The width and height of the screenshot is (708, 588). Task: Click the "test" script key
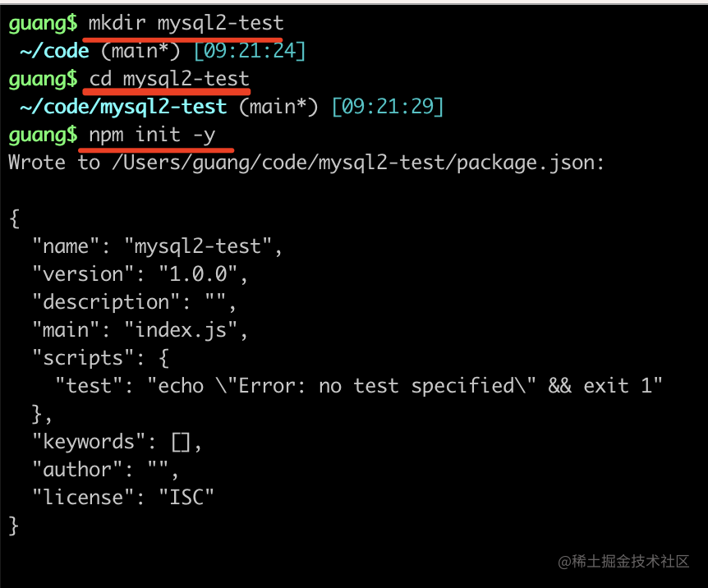click(x=89, y=385)
